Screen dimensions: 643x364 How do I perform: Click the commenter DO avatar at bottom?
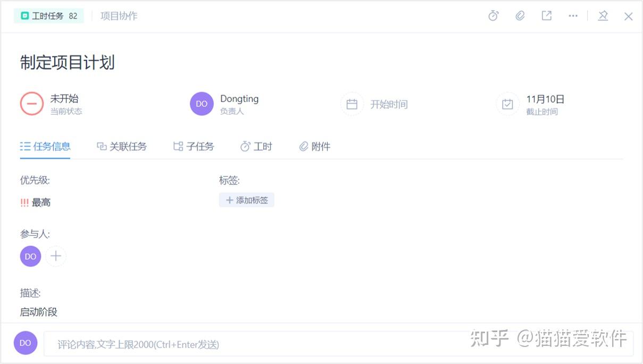click(x=26, y=343)
